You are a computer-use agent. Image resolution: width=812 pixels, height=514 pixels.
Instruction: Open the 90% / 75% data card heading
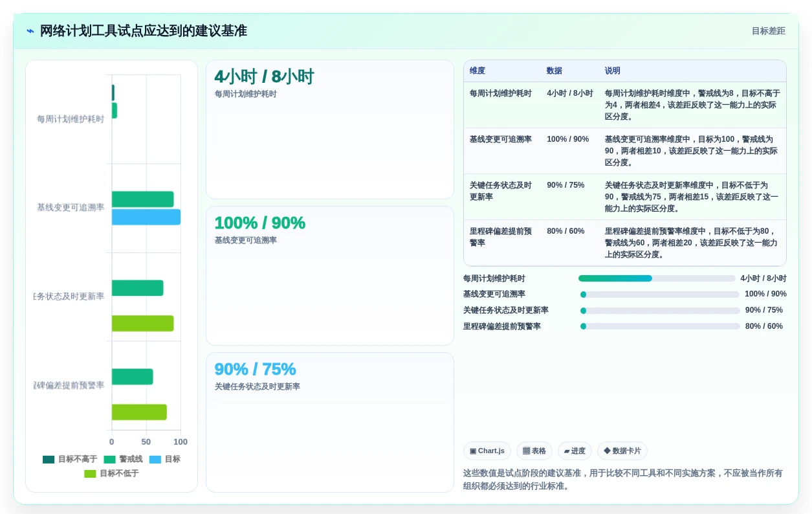tap(256, 369)
